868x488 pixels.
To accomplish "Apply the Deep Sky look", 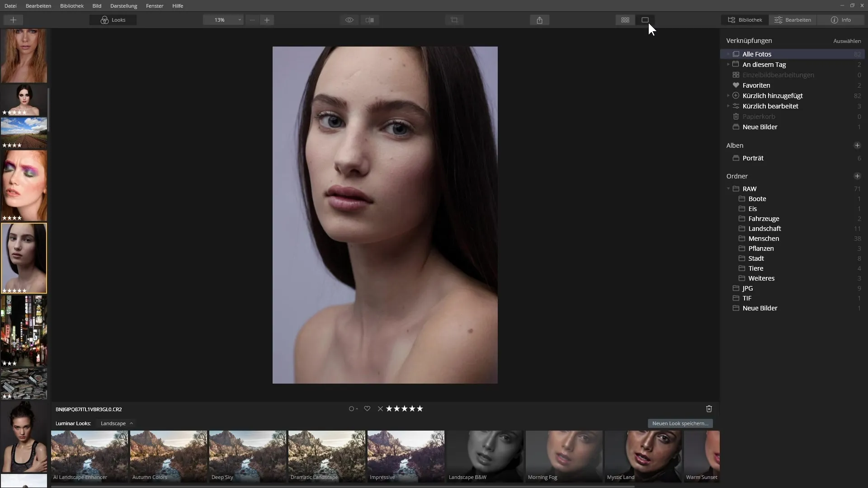I will 248,456.
